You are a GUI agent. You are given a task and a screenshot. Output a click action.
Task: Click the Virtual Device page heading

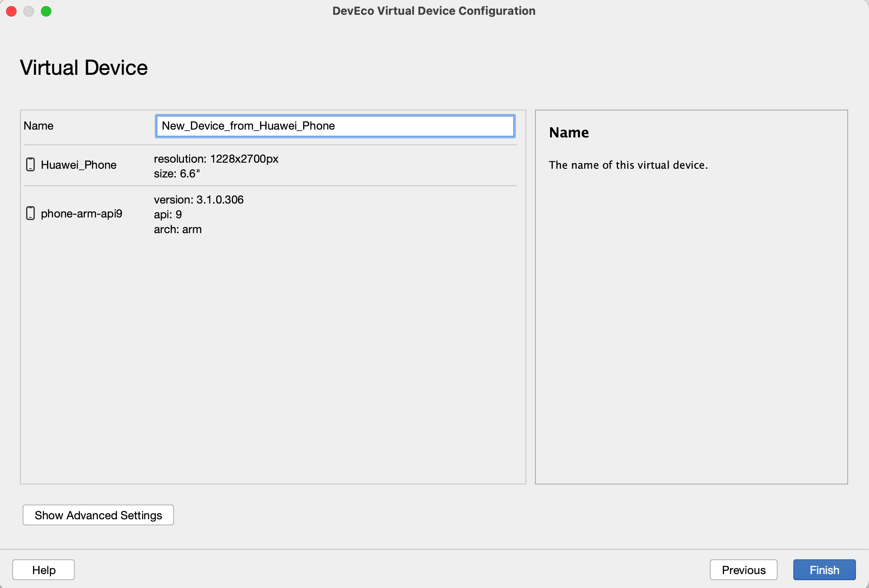click(x=84, y=68)
